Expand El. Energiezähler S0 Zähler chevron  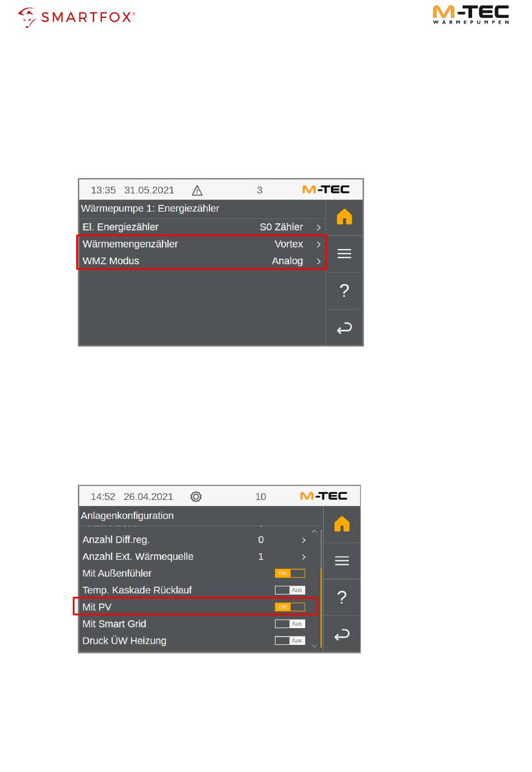tap(319, 227)
